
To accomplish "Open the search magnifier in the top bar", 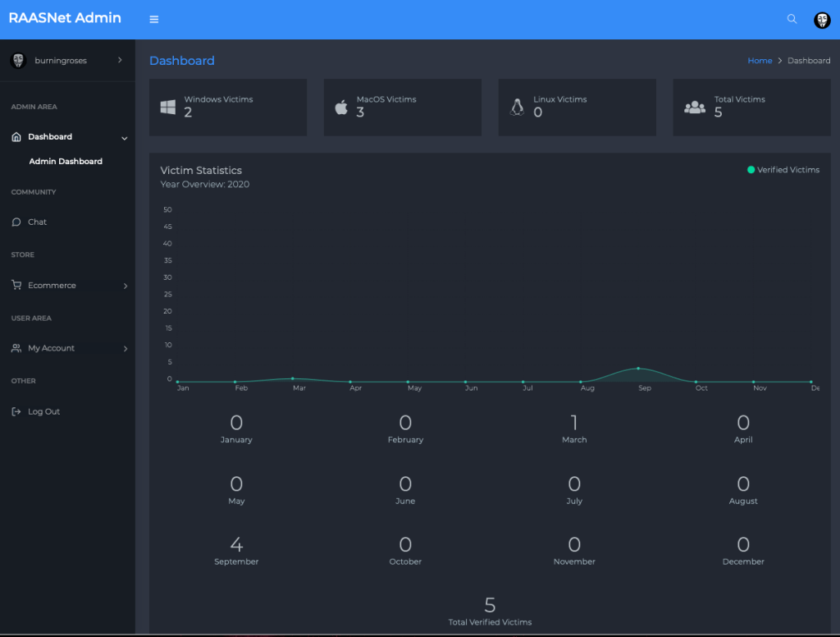I will 791,18.
